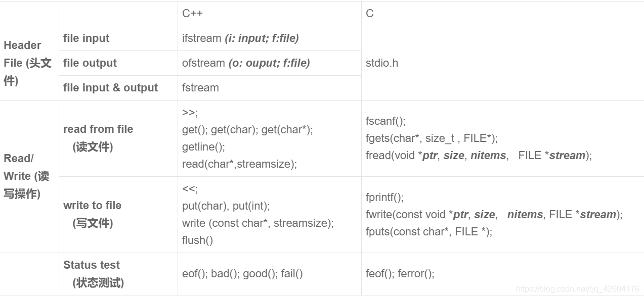The image size is (644, 298).
Task: Click the file input row label
Action: [x=86, y=38]
